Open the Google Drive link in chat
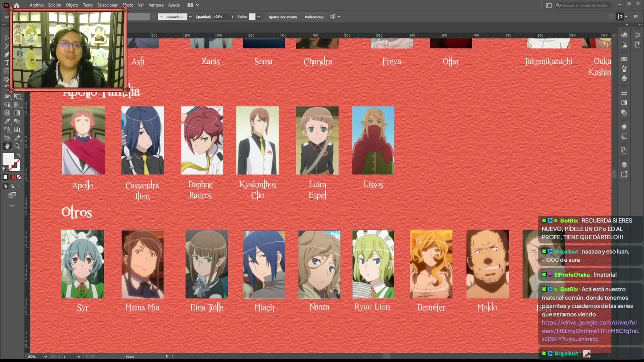 pos(591,331)
